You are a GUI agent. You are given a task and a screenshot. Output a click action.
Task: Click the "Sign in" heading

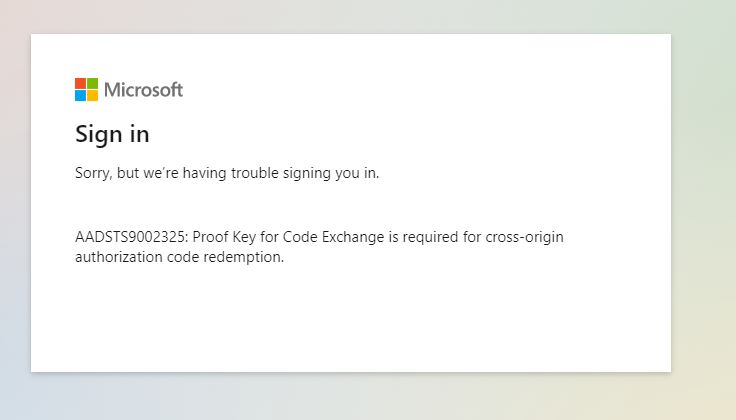pos(112,135)
